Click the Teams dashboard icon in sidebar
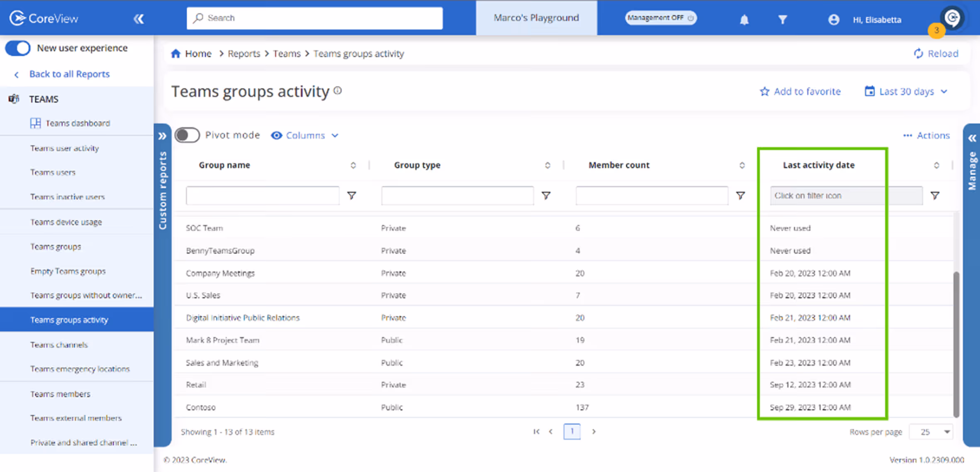Screen dimensions: 980x472 [x=36, y=123]
